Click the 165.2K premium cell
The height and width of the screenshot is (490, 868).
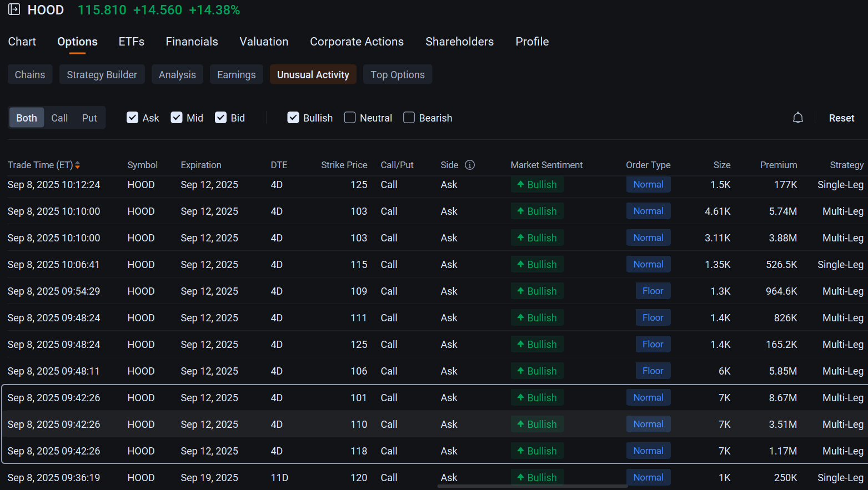coord(781,345)
